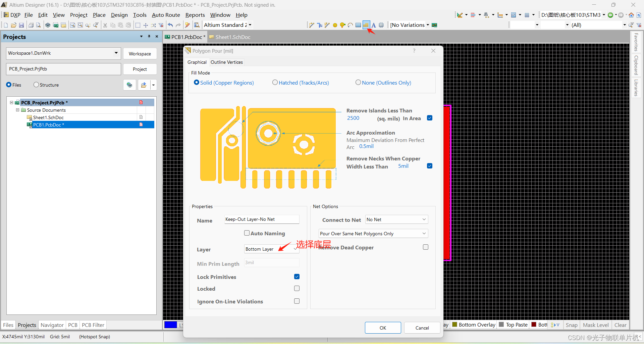This screenshot has width=644, height=344.
Task: Click the Cross Probe icon
Action: [187, 25]
